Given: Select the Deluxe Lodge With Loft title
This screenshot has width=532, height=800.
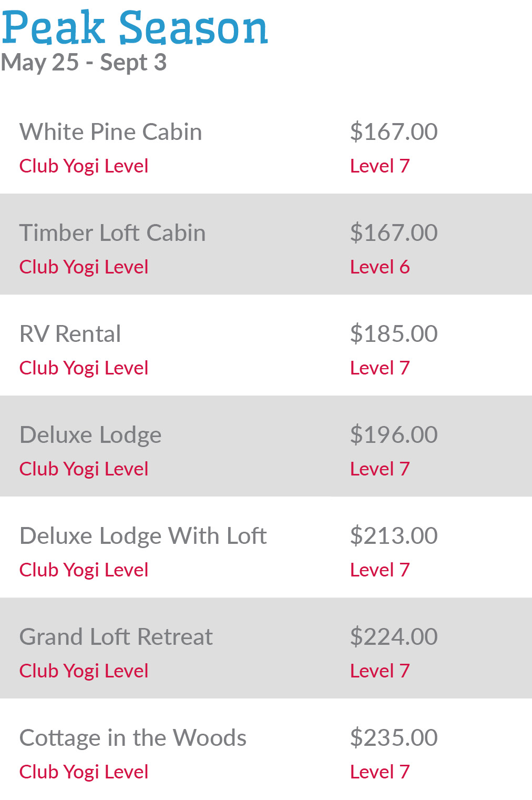Looking at the screenshot, I should pos(143,536).
